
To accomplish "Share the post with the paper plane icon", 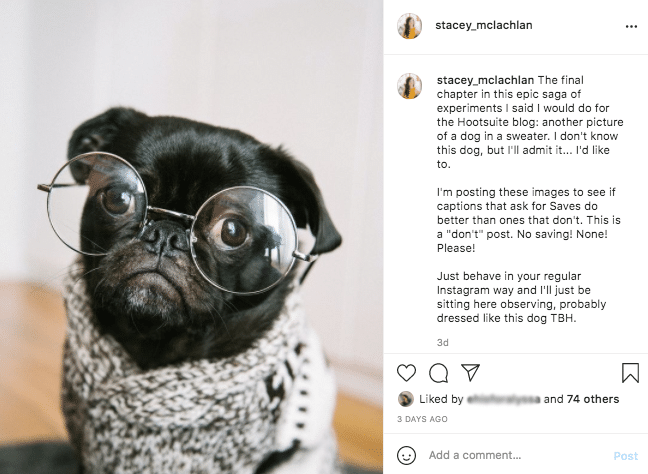I will (470, 372).
